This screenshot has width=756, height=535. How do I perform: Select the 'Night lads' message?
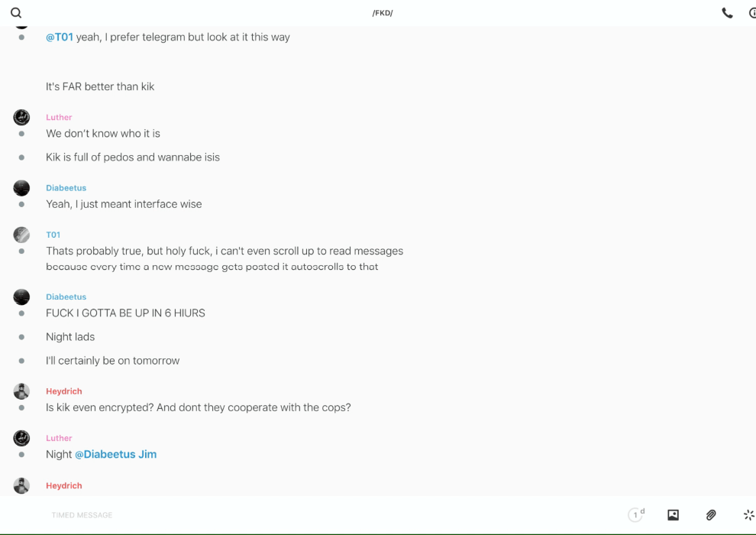(x=70, y=336)
